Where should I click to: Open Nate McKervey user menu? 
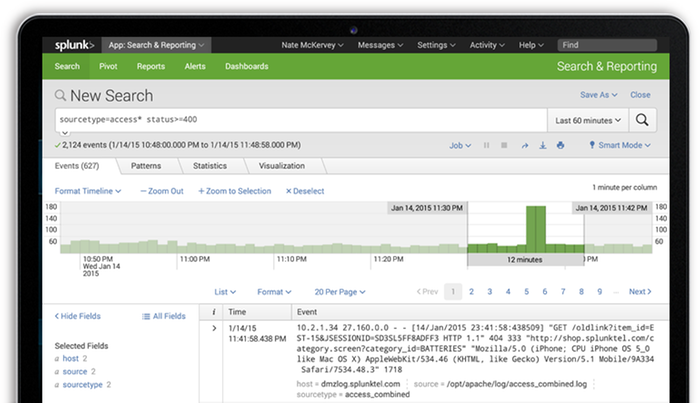(312, 45)
